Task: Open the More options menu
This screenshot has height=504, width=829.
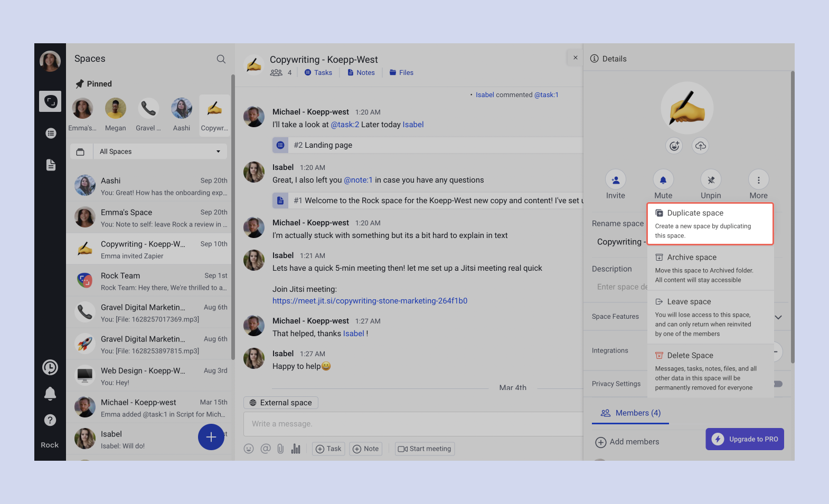Action: click(758, 180)
